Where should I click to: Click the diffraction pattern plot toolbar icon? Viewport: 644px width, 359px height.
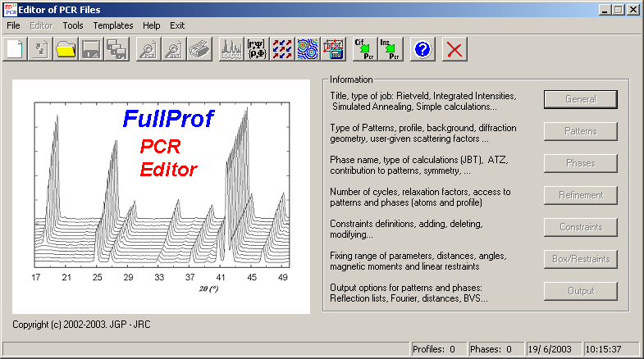pyautogui.click(x=231, y=49)
